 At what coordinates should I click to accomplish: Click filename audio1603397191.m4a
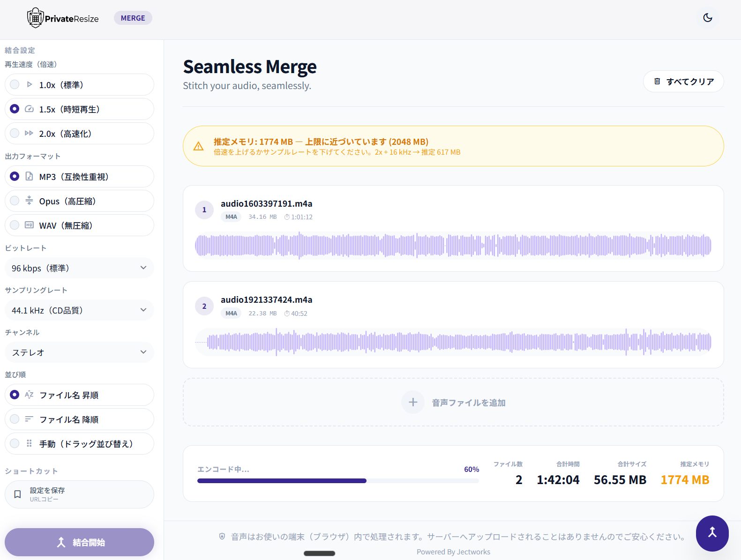[x=267, y=203]
